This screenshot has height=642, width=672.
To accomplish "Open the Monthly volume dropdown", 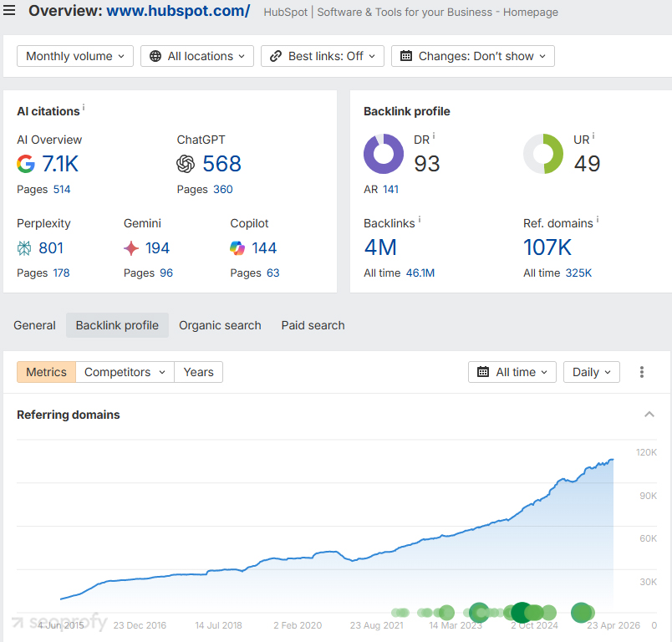I will coord(75,56).
